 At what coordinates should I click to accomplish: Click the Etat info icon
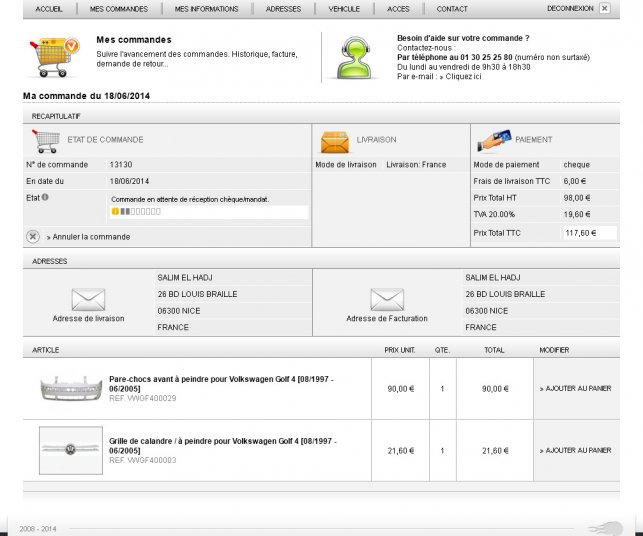click(x=45, y=197)
